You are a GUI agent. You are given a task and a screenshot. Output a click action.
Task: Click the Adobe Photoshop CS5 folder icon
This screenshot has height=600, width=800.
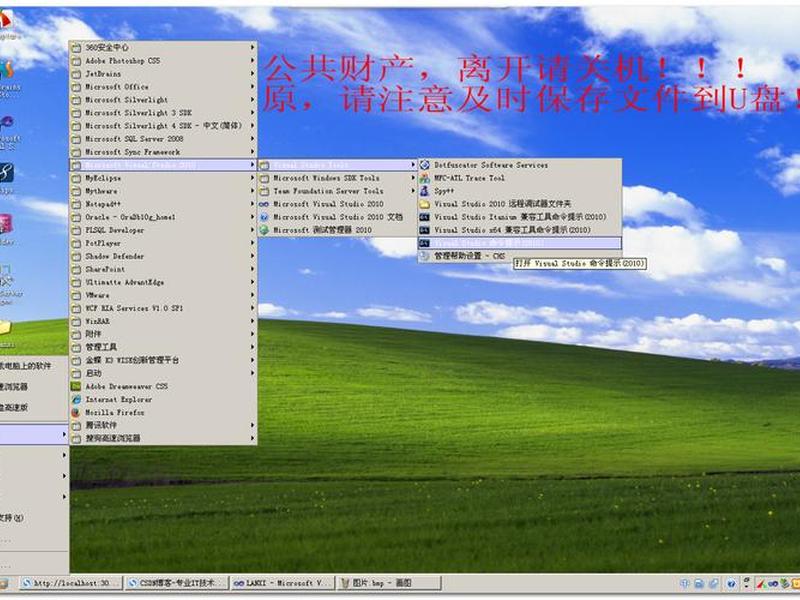(76, 61)
